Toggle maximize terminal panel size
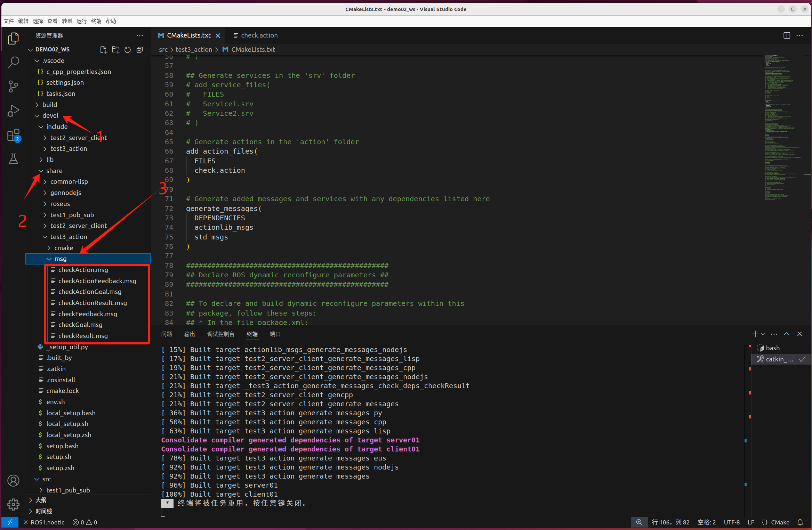This screenshot has width=812, height=530. point(787,334)
